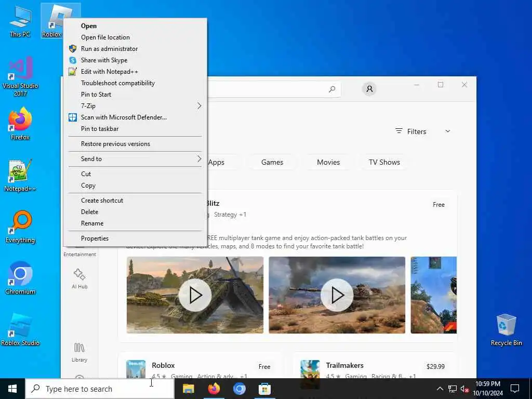Click the Trailmakers app icon in Store results
The image size is (532, 399).
point(310,369)
